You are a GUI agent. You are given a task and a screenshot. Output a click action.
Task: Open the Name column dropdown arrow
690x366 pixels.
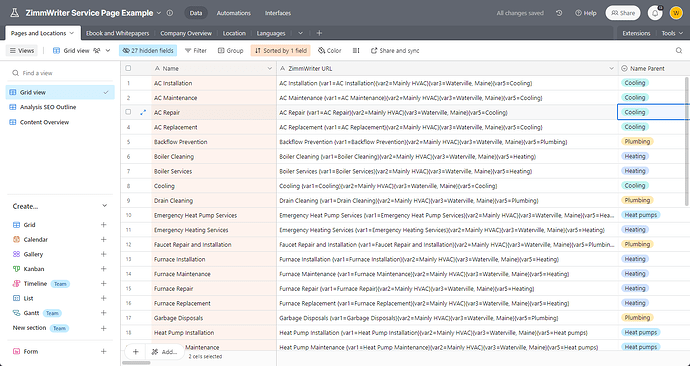(x=270, y=68)
